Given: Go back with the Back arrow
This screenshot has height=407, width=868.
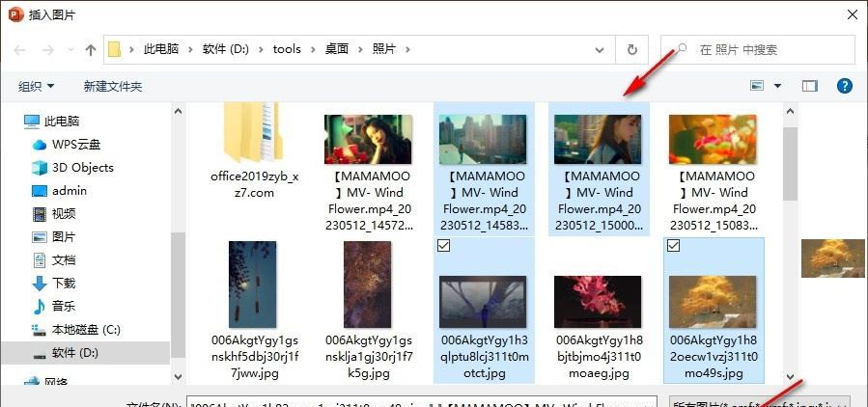Looking at the screenshot, I should pyautogui.click(x=20, y=50).
